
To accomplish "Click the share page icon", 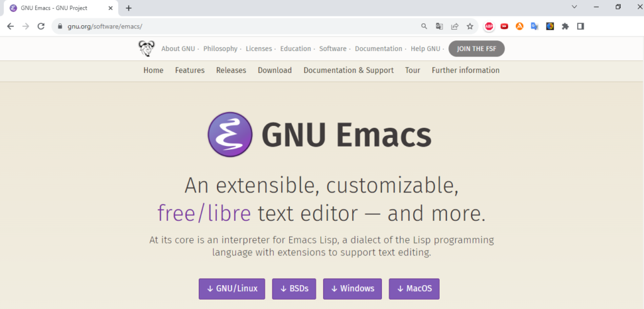I will 455,26.
